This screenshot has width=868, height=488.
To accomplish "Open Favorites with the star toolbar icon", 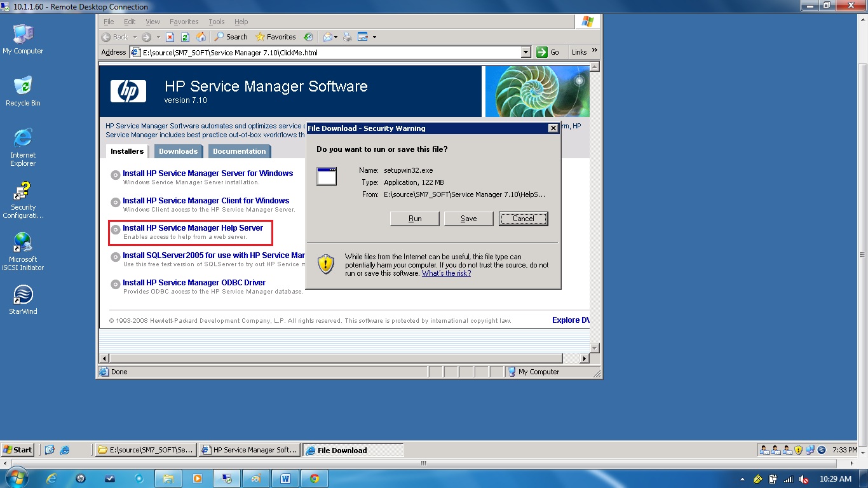I will (x=276, y=37).
